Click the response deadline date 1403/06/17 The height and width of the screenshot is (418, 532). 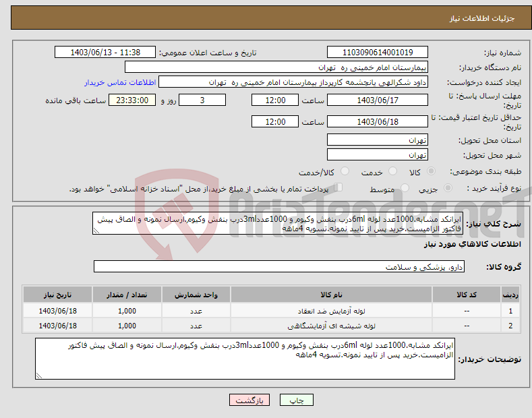[378, 100]
